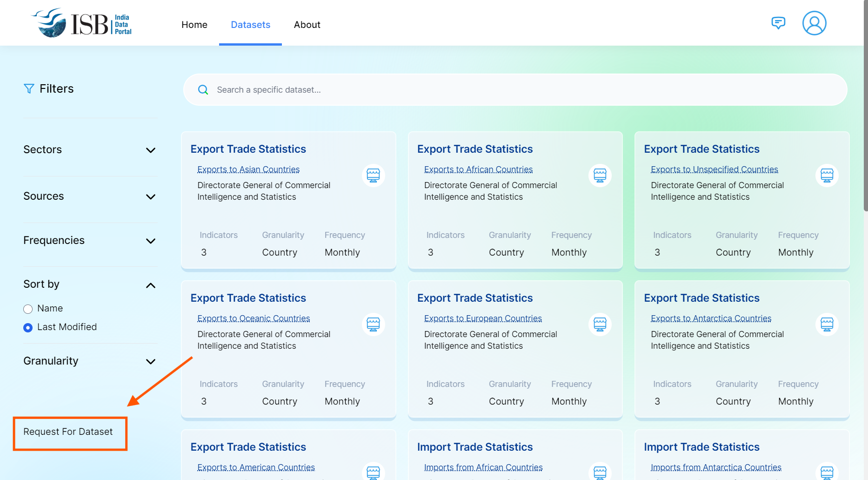Viewport: 868px width, 480px height.
Task: Go to the Home tab
Action: tap(194, 25)
